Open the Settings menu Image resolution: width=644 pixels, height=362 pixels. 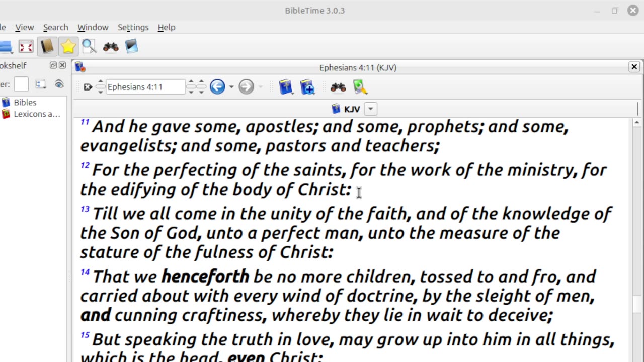[133, 27]
